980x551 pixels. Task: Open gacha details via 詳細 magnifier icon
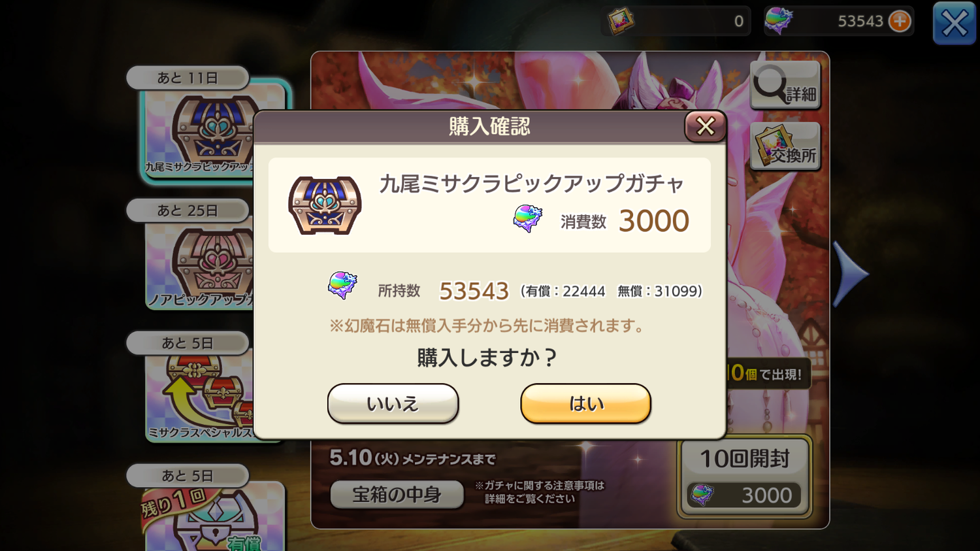coord(785,86)
